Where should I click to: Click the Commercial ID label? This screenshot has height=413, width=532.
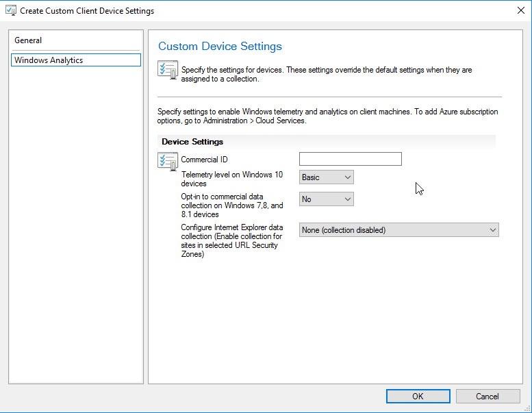tap(204, 160)
